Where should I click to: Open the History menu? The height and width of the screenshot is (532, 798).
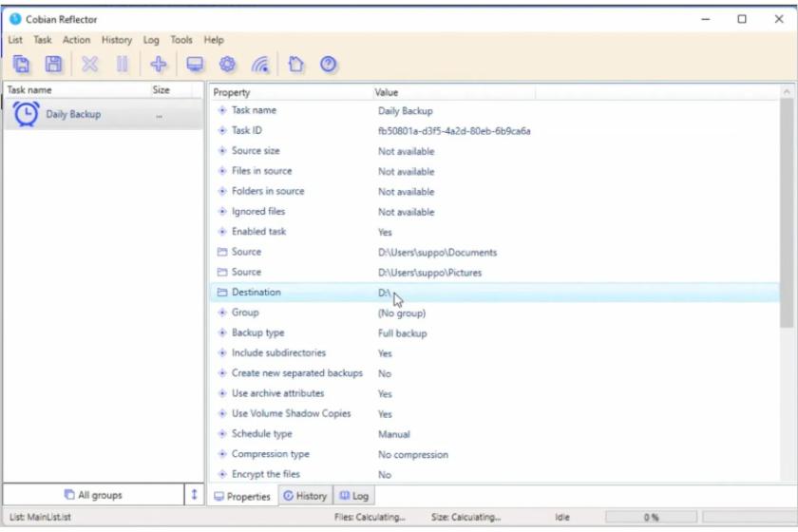[x=117, y=40]
